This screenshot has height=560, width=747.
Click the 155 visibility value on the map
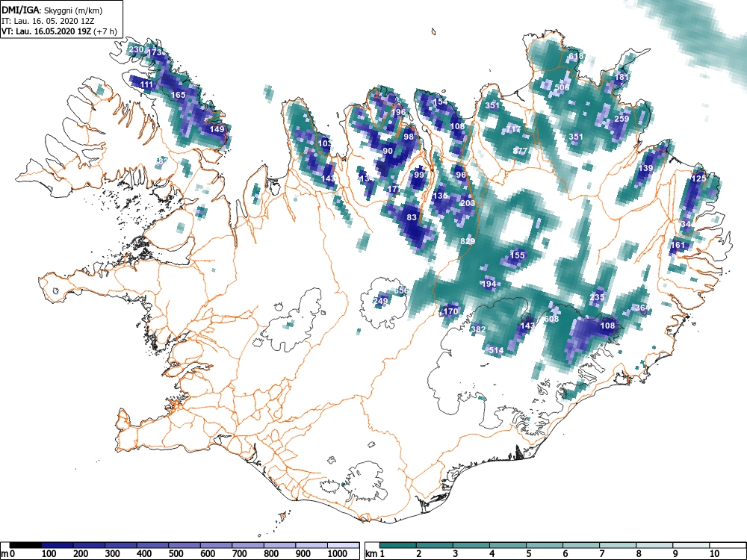[518, 255]
